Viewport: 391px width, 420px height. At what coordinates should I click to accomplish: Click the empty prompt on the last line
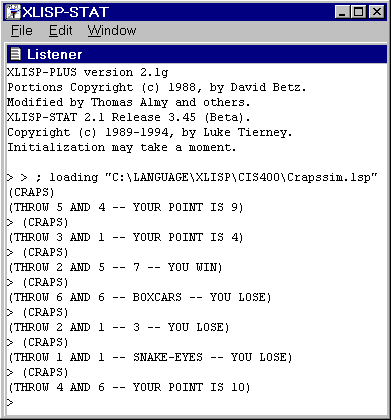(x=10, y=402)
